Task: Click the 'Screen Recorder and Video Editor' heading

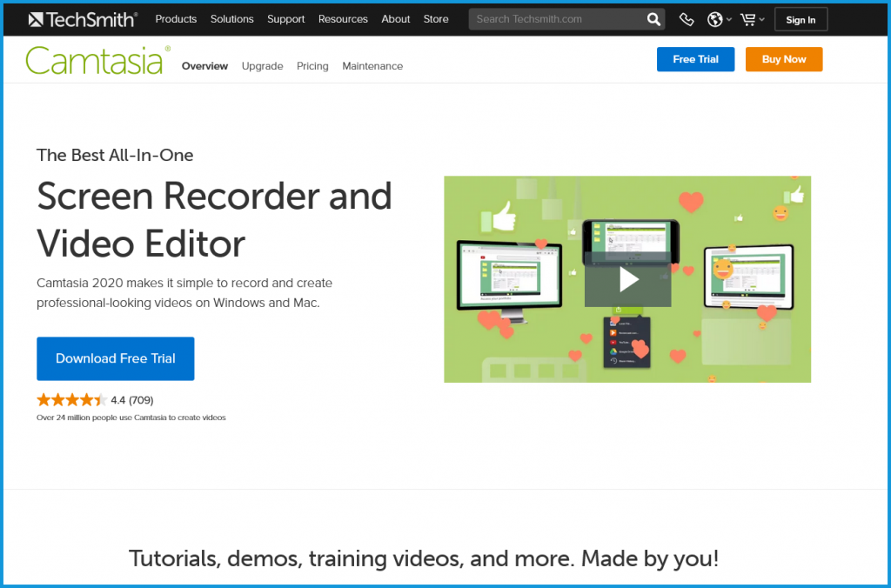Action: (x=214, y=219)
